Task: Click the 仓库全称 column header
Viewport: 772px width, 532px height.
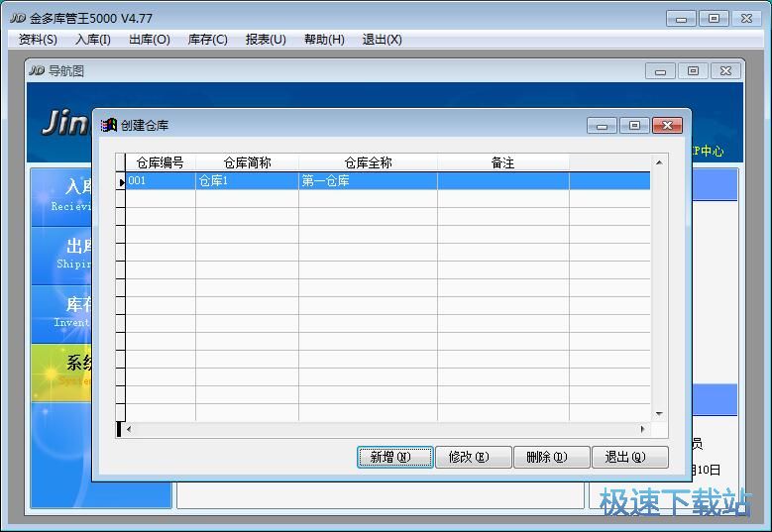Action: tap(368, 162)
